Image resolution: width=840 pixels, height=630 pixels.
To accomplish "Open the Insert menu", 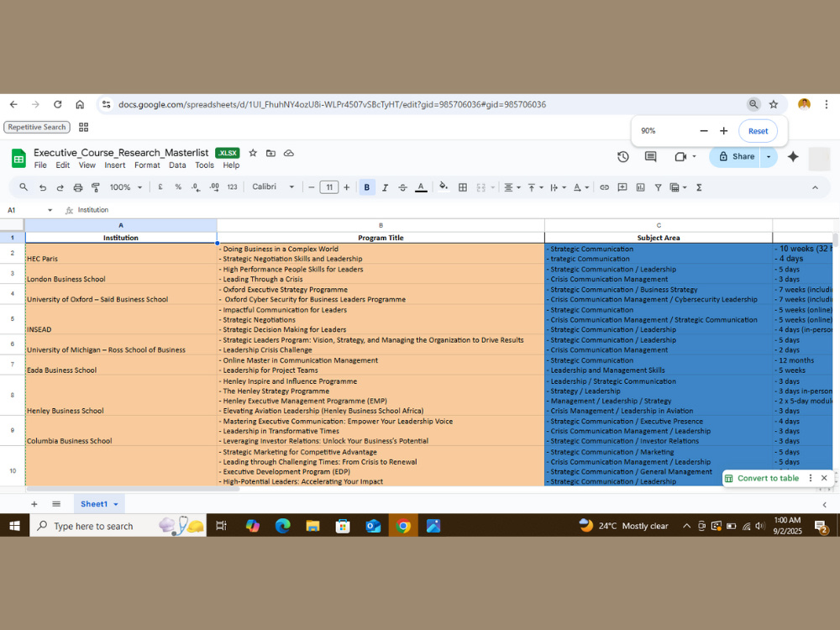I will (114, 165).
